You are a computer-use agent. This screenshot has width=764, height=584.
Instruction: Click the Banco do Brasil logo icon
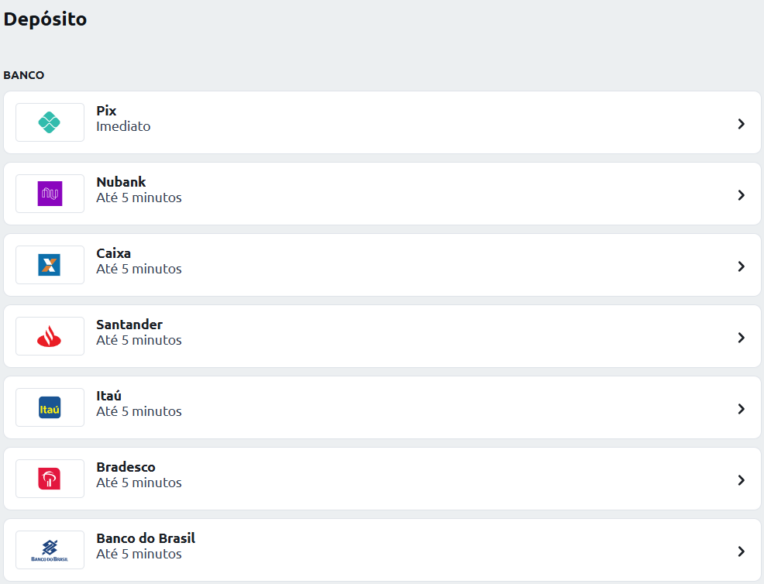coord(49,550)
